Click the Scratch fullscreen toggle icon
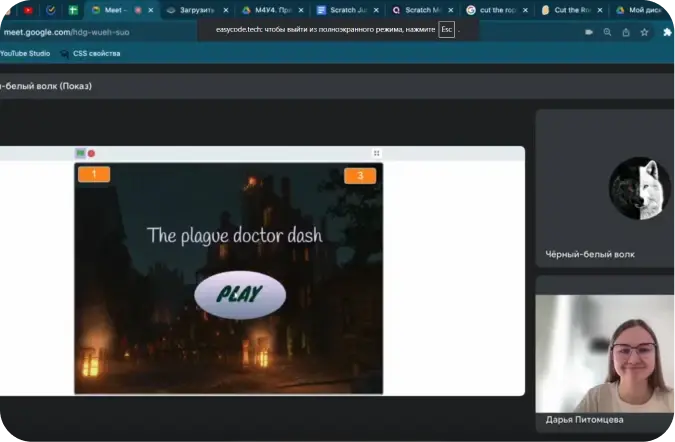The height and width of the screenshot is (442, 675). [377, 153]
